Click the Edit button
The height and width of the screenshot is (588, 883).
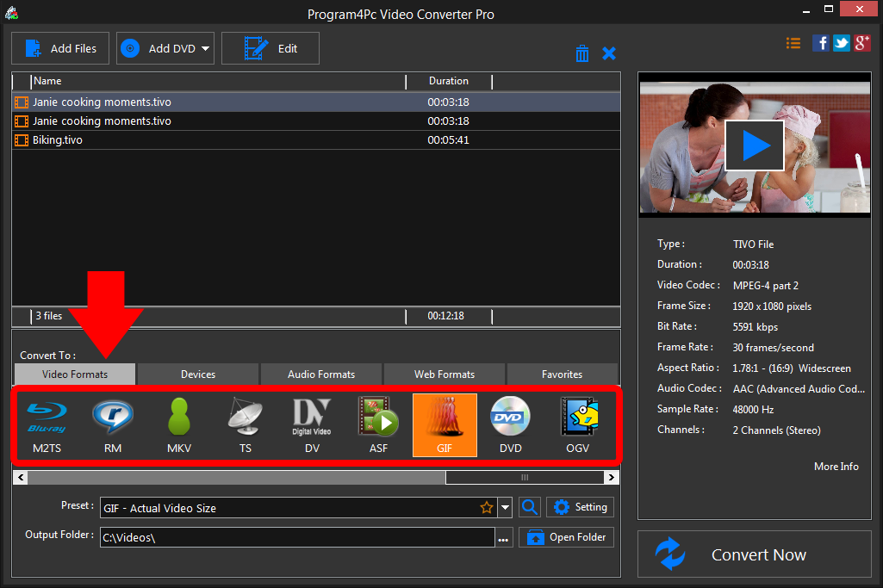tap(270, 48)
